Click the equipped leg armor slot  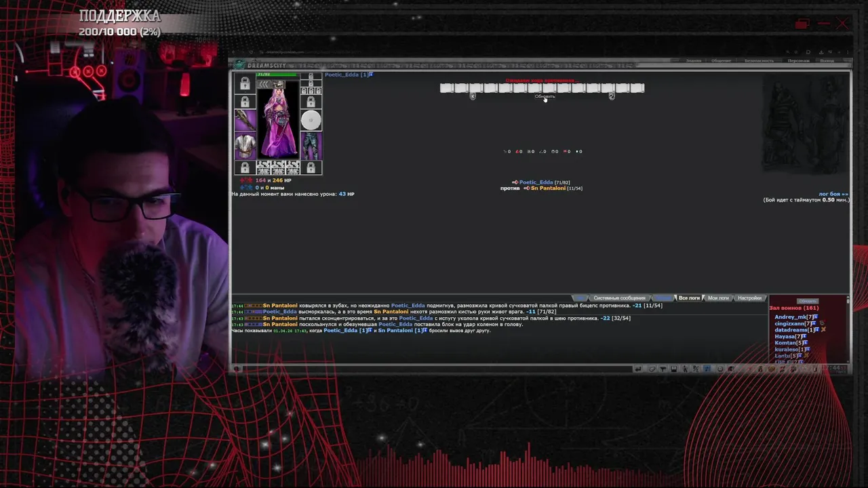[x=311, y=146]
